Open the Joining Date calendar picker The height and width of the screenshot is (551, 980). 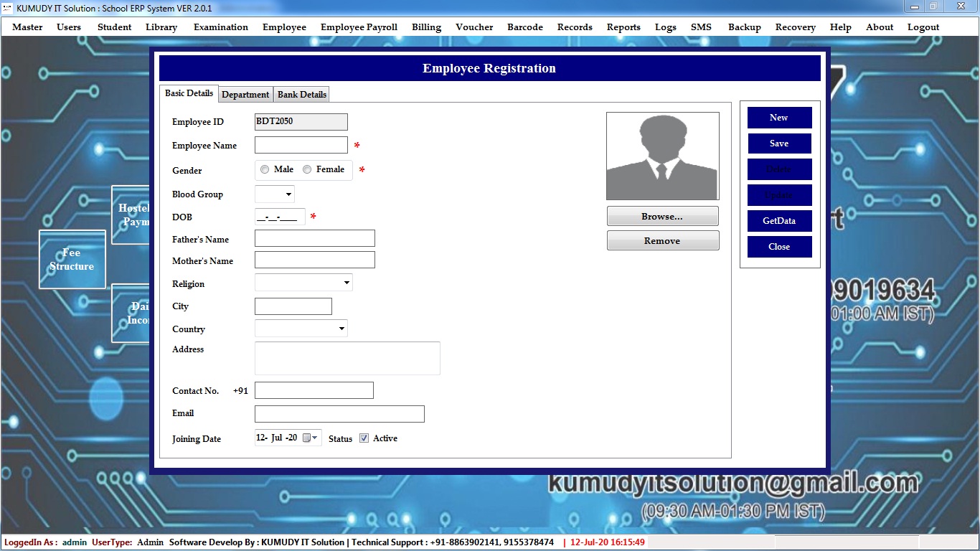tap(310, 438)
